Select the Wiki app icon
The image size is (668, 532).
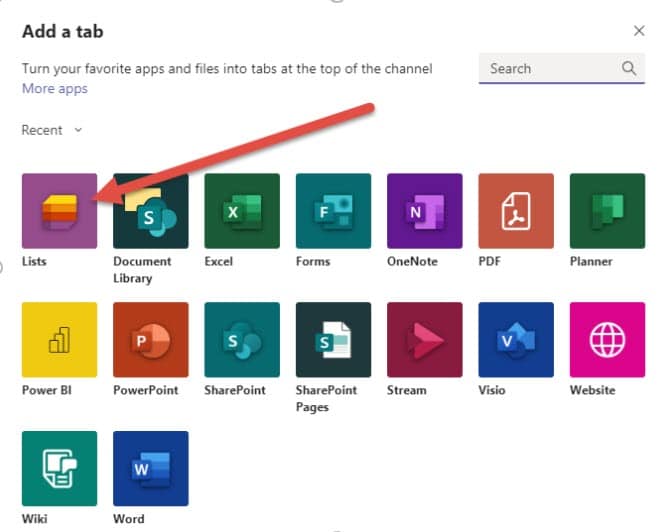pos(60,469)
